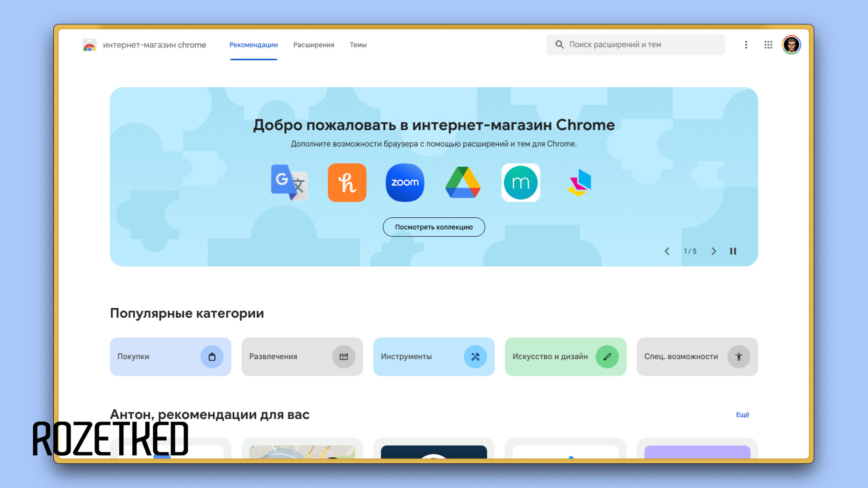
Task: Click the Популярные категории heading
Action: pos(187,313)
